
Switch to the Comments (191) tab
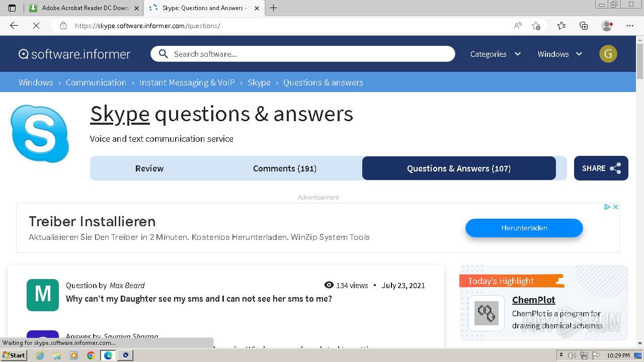pyautogui.click(x=285, y=168)
